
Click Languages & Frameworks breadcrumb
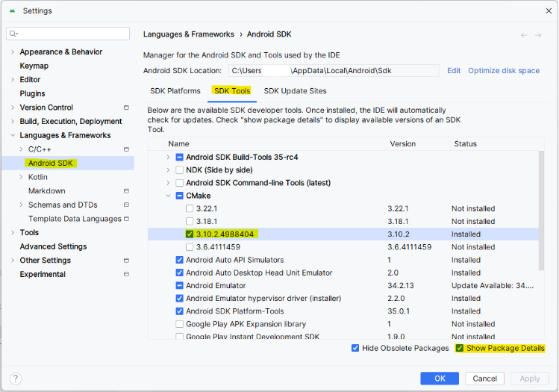pos(189,34)
